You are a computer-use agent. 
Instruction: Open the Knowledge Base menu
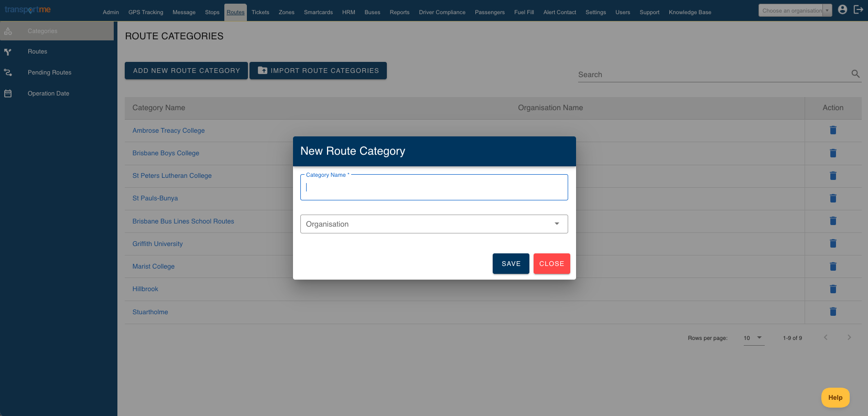point(690,12)
